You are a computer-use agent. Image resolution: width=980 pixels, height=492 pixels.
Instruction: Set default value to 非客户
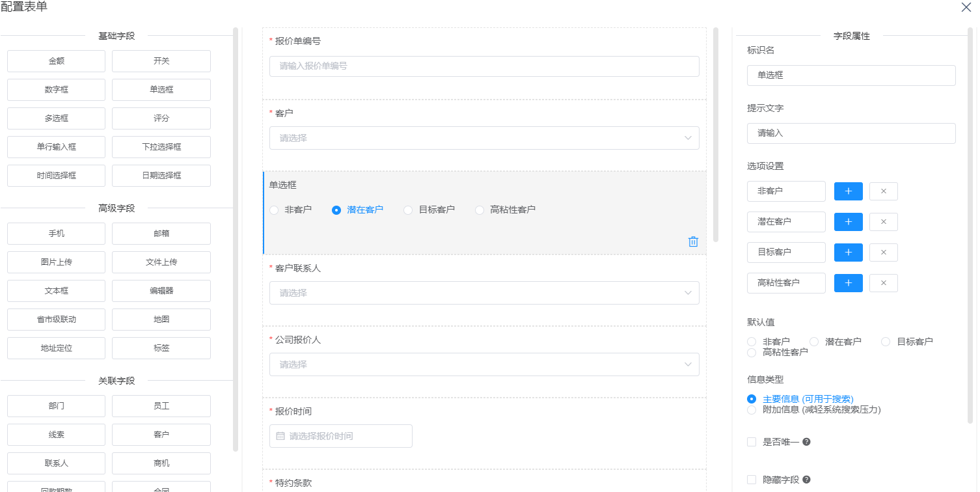pos(752,342)
